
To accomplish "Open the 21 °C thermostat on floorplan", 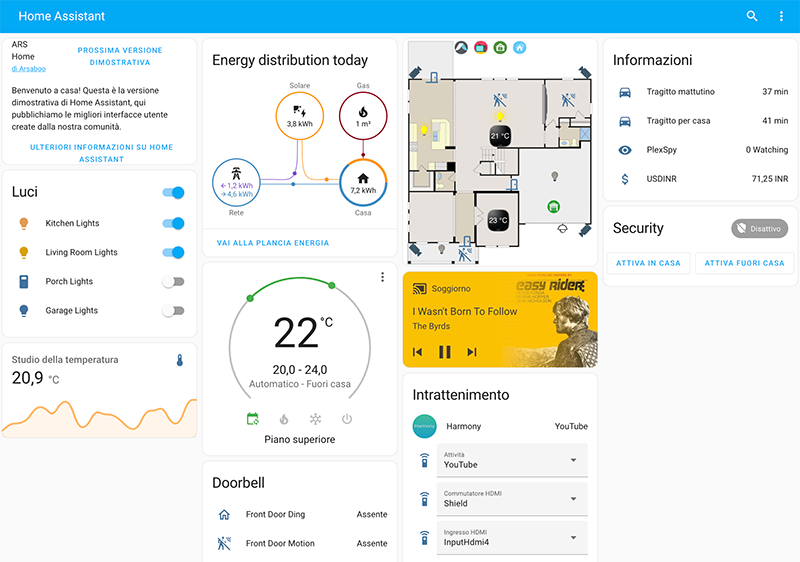I will point(500,136).
